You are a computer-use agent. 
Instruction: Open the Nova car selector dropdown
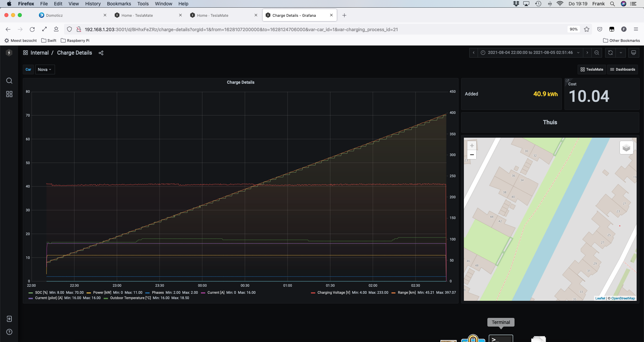coord(45,69)
